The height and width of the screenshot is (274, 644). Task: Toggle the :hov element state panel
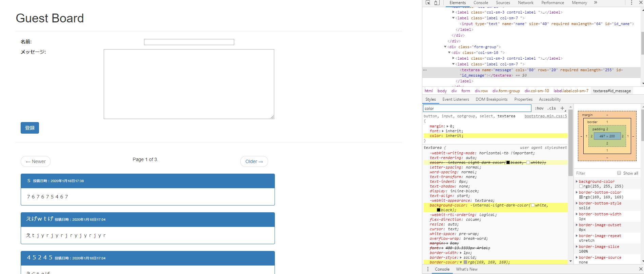tap(539, 108)
